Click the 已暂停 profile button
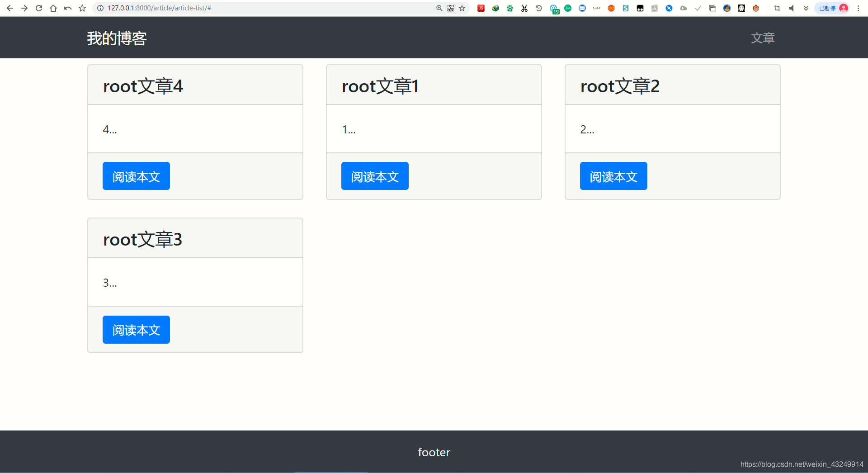The image size is (868, 473). click(833, 8)
